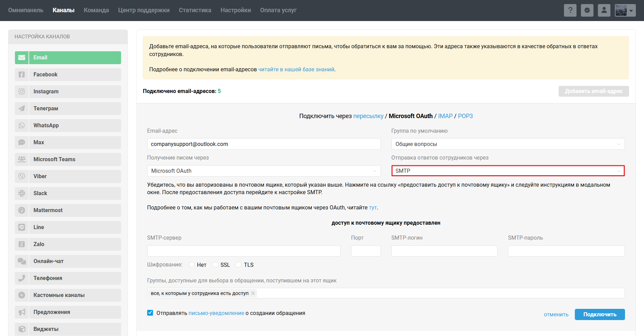This screenshot has width=644, height=336.
Task: Click the Telegram channel icon
Action: click(22, 109)
